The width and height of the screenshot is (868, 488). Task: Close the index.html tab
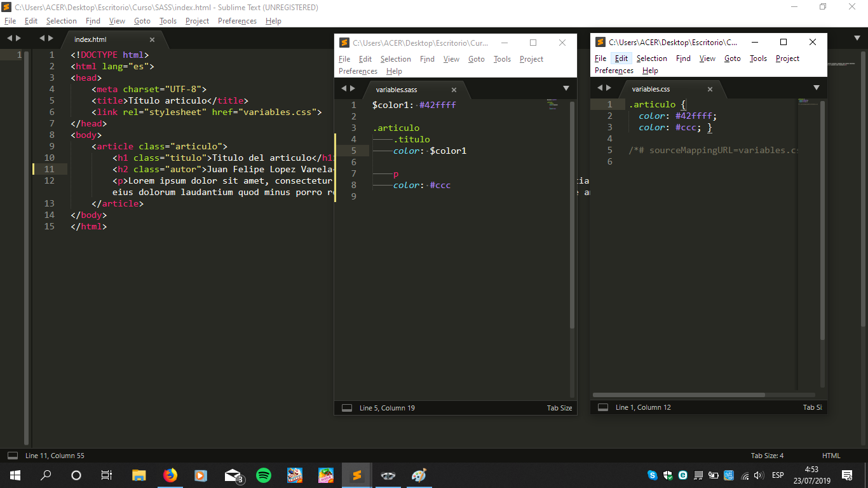tap(152, 39)
